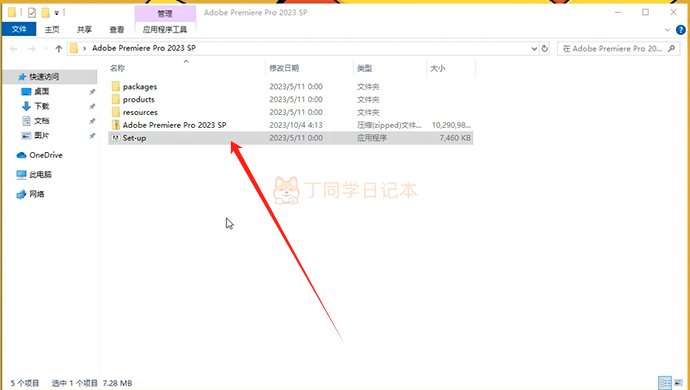The width and height of the screenshot is (690, 390).
Task: Open the 文件 ribbon tab
Action: pyautogui.click(x=19, y=29)
